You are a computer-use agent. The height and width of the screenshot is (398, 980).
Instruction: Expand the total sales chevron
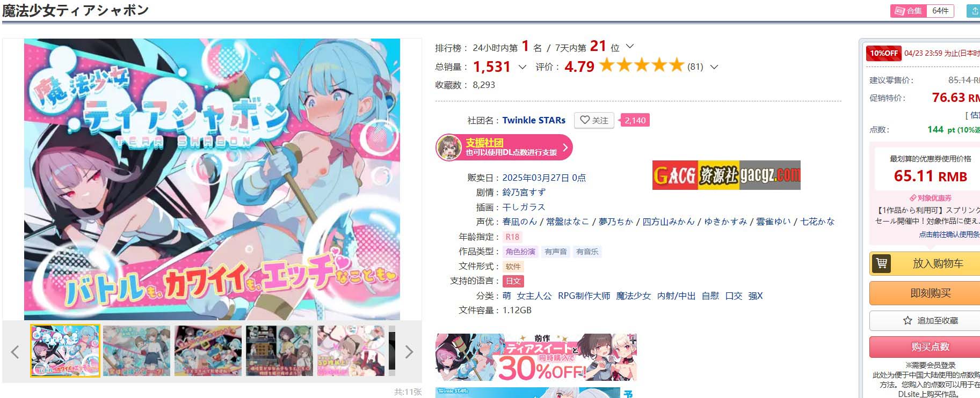(x=522, y=67)
